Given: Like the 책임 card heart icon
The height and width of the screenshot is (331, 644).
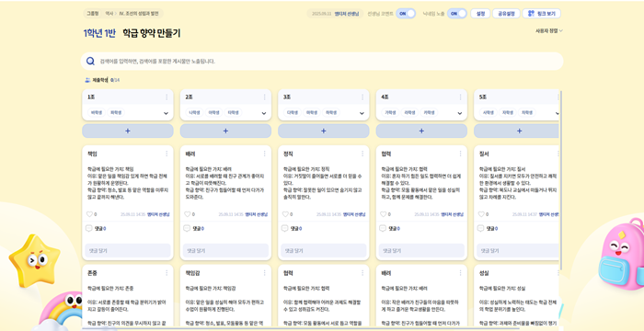Looking at the screenshot, I should pos(89,214).
